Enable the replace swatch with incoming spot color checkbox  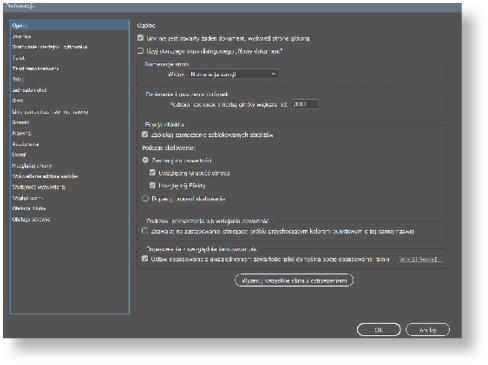[x=145, y=231]
